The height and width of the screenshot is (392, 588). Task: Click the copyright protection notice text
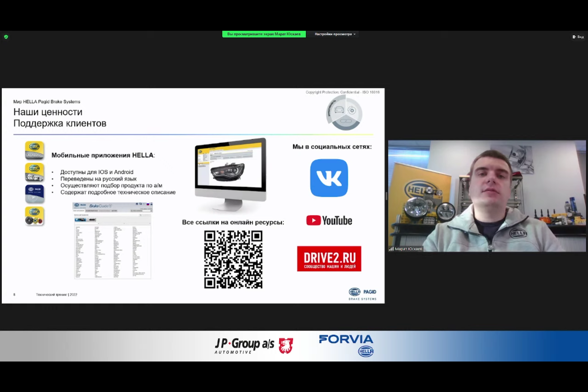(342, 92)
